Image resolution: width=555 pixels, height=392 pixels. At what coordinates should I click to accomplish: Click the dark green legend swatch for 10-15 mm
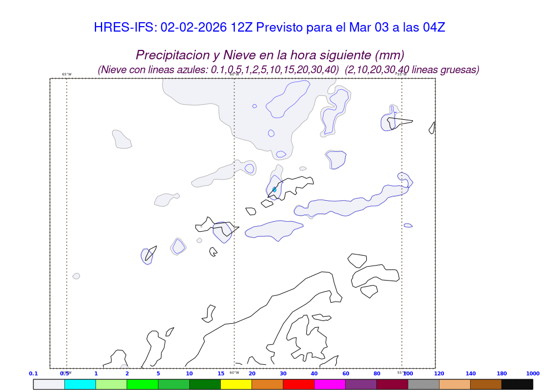205,384
